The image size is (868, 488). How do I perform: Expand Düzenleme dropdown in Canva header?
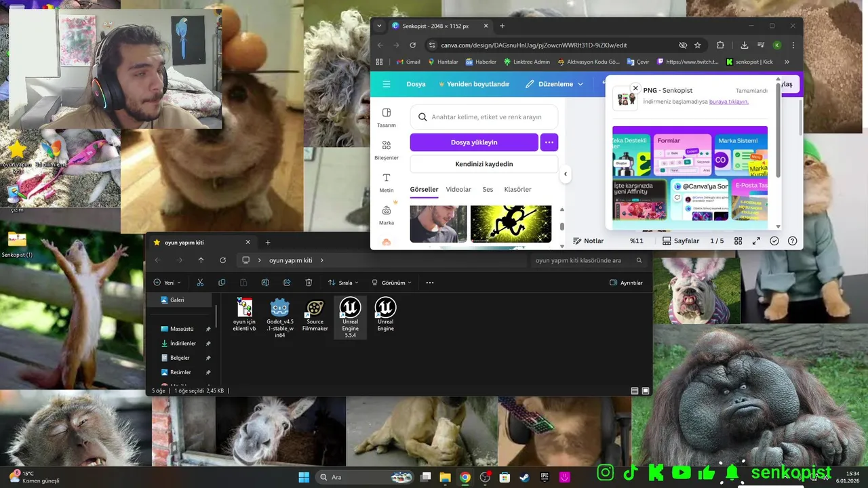pyautogui.click(x=554, y=84)
